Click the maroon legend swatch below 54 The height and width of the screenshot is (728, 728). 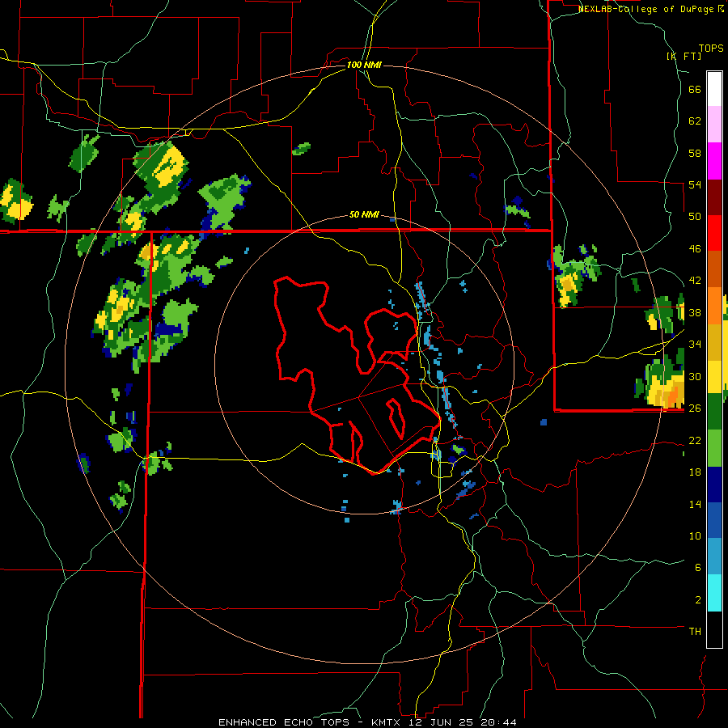click(x=714, y=197)
